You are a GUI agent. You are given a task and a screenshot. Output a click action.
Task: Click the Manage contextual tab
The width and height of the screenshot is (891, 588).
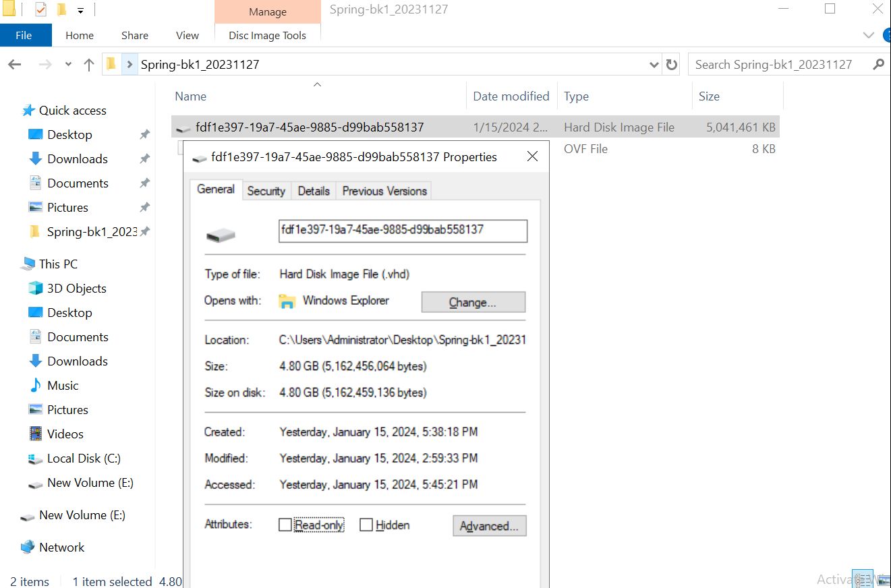pyautogui.click(x=268, y=11)
